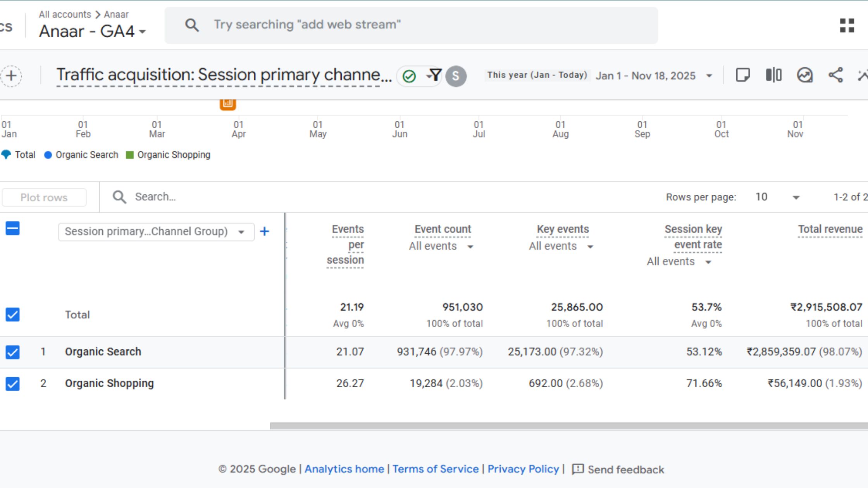
Task: Uncheck the Organic Shopping row checkbox
Action: point(12,383)
